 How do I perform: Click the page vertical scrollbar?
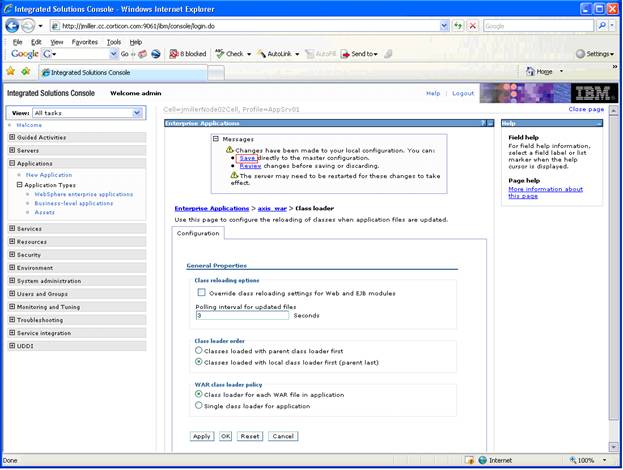coord(613,279)
